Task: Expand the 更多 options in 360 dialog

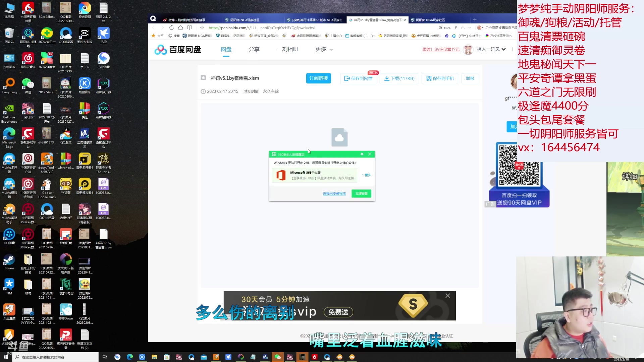Action: point(367,175)
